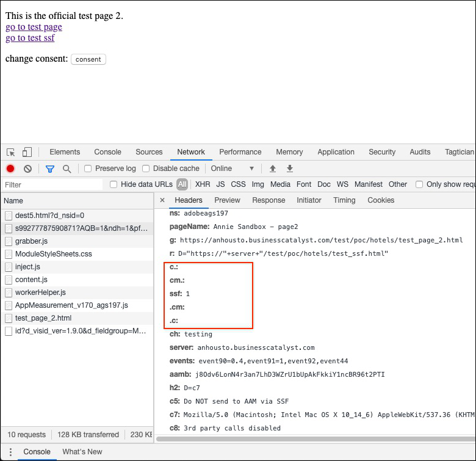Enable the Preserve log checkbox

(88, 169)
